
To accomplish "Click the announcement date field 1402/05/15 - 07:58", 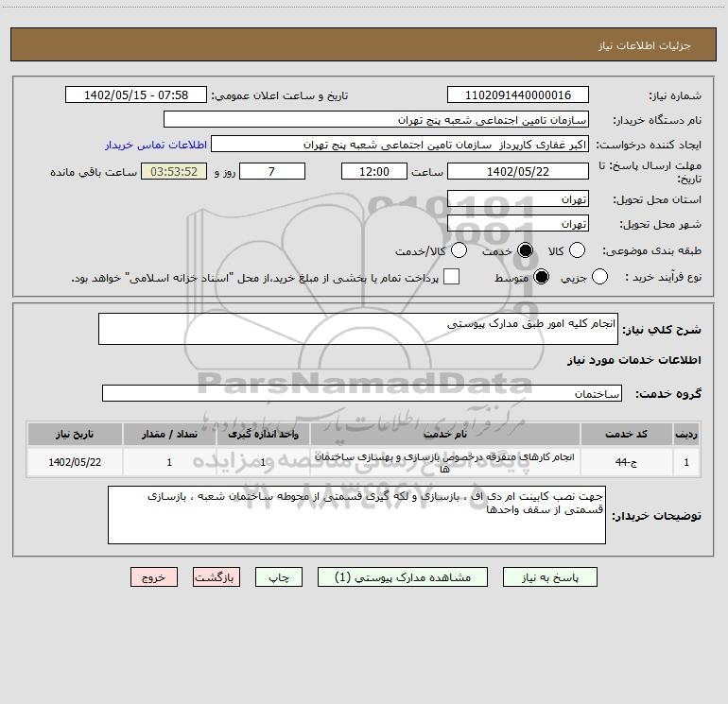I will click(x=136, y=95).
